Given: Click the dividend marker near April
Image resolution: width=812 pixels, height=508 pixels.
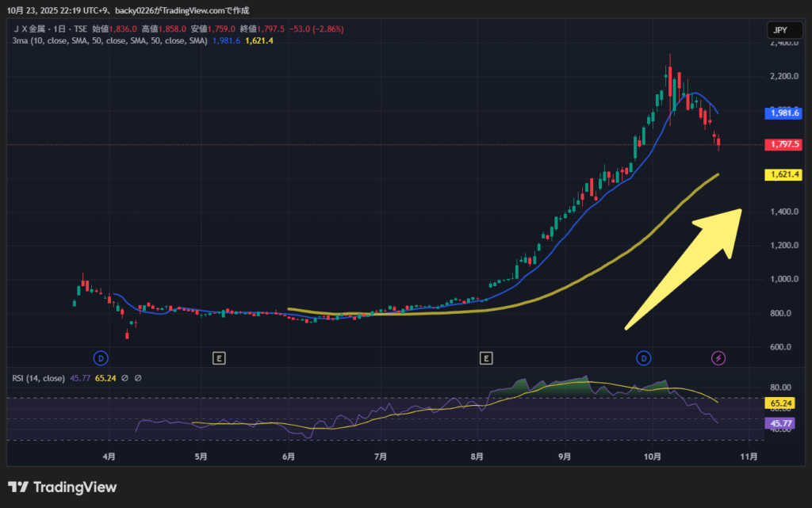Looking at the screenshot, I should [x=100, y=358].
